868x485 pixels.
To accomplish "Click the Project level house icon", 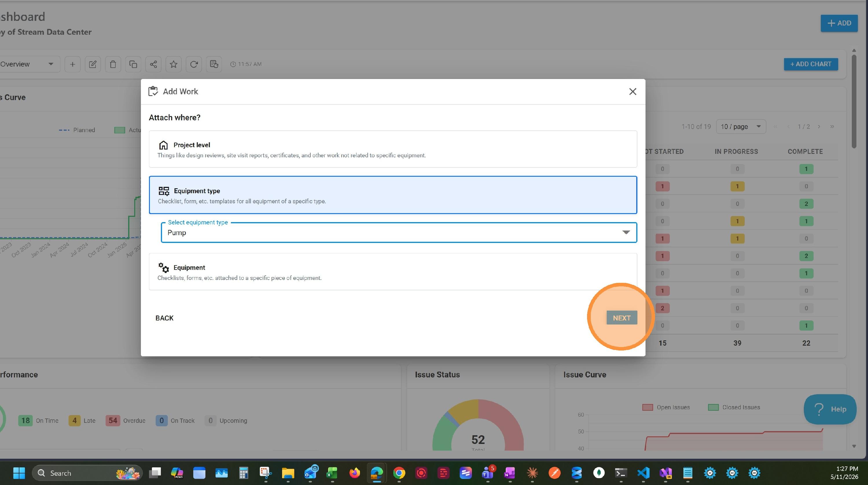I will 163,145.
